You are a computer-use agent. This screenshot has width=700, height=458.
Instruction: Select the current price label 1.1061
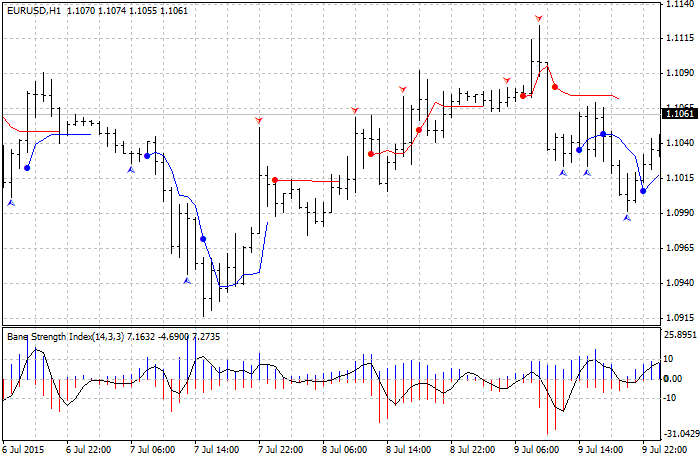coord(679,115)
